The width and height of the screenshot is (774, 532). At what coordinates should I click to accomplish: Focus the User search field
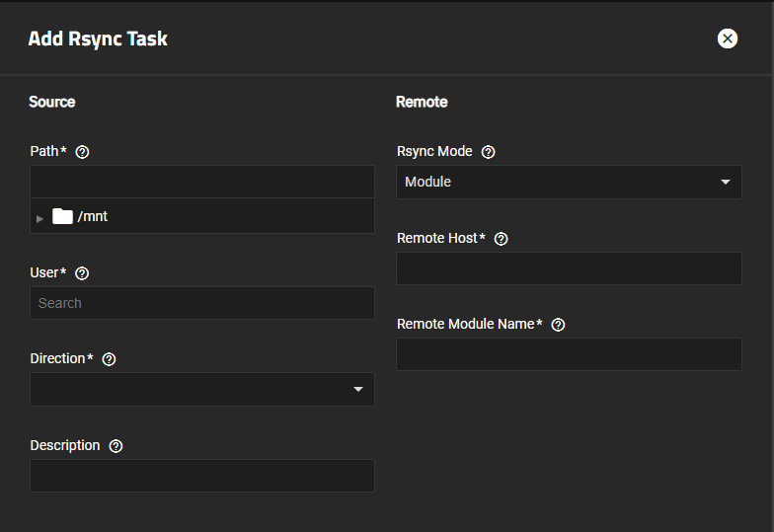201,303
